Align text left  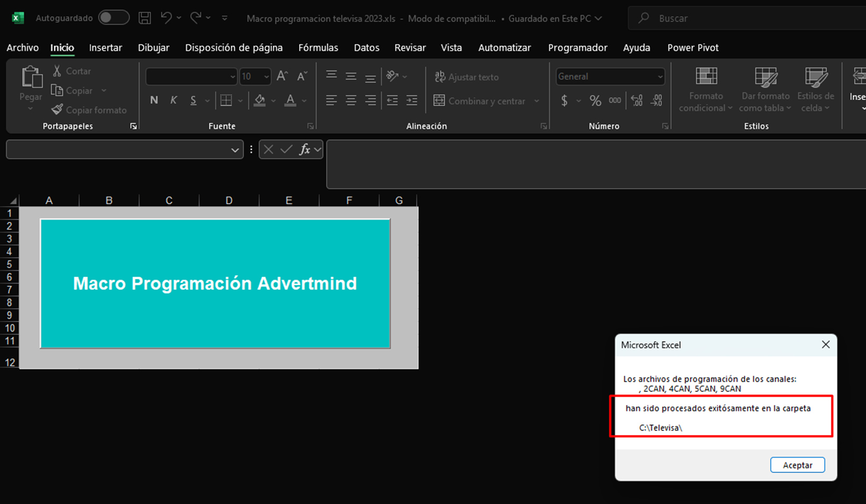tap(331, 100)
